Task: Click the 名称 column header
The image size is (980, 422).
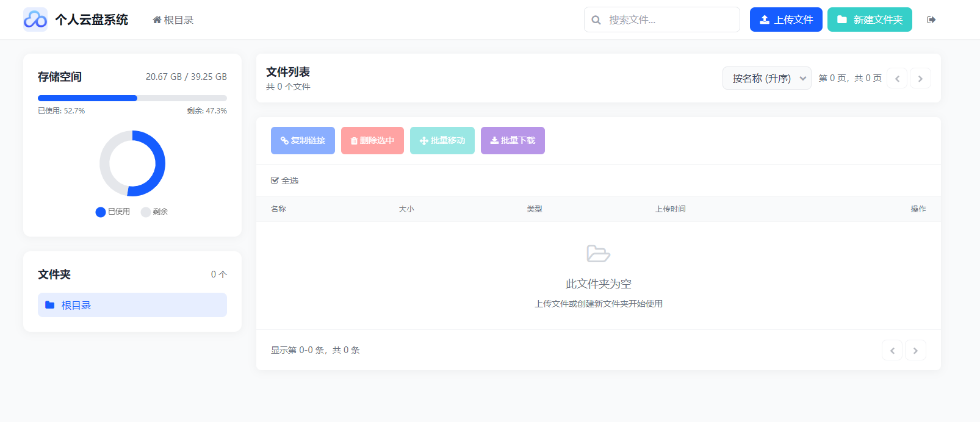Action: pyautogui.click(x=278, y=209)
